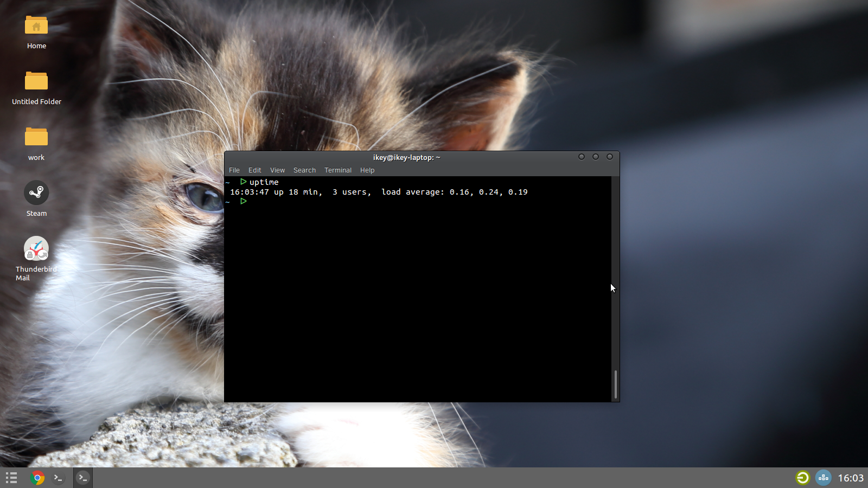Open the Terminal menu
Viewport: 868px width, 488px height.
click(338, 170)
